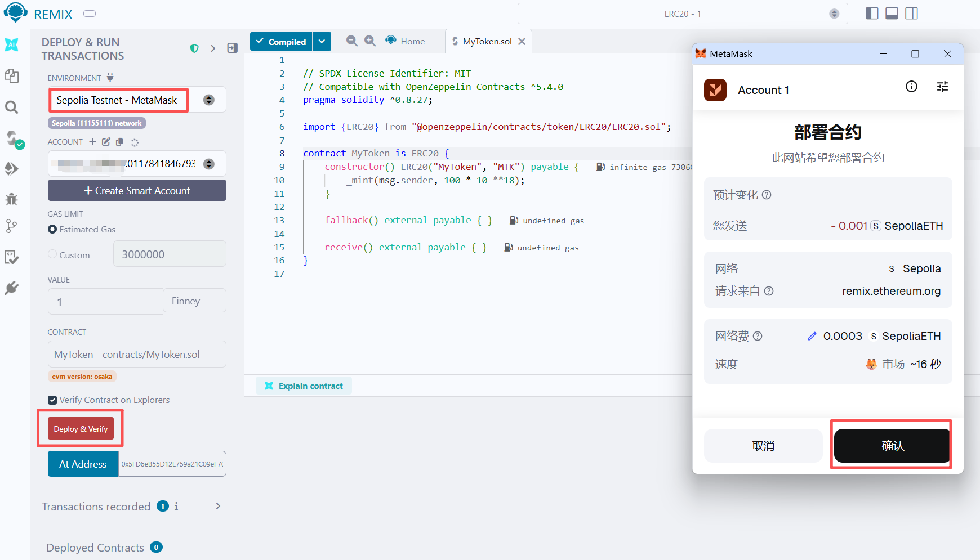This screenshot has width=980, height=560.
Task: Open the file search sidebar icon
Action: 12,107
